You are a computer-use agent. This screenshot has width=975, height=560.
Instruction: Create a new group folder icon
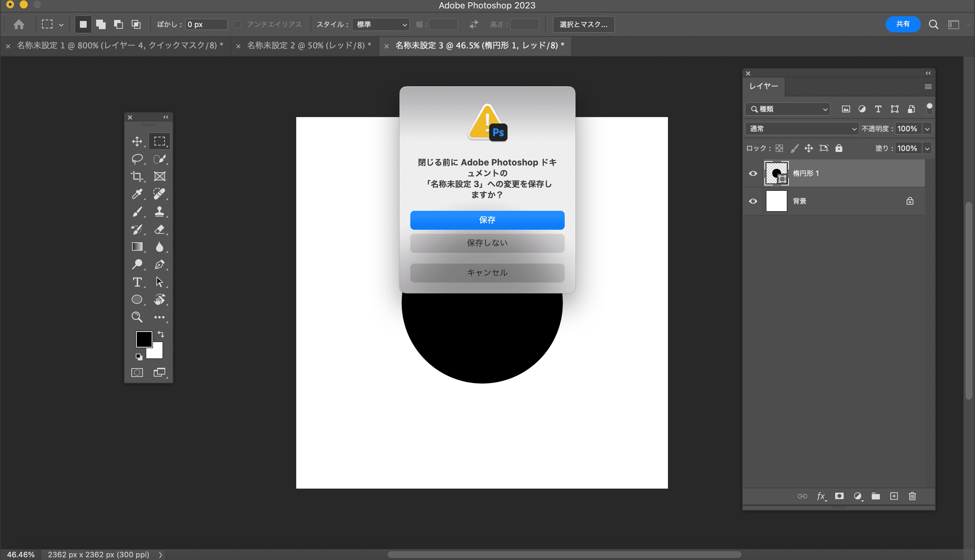click(876, 496)
